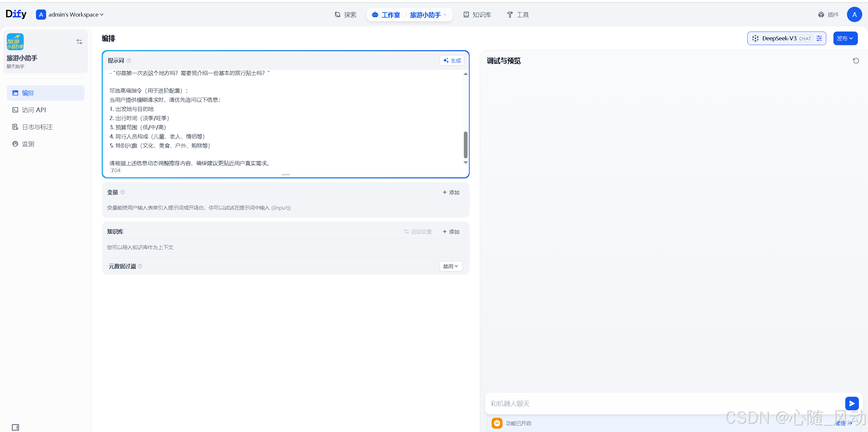Click the prompt help question mark icon
Image resolution: width=868 pixels, height=432 pixels.
[129, 61]
